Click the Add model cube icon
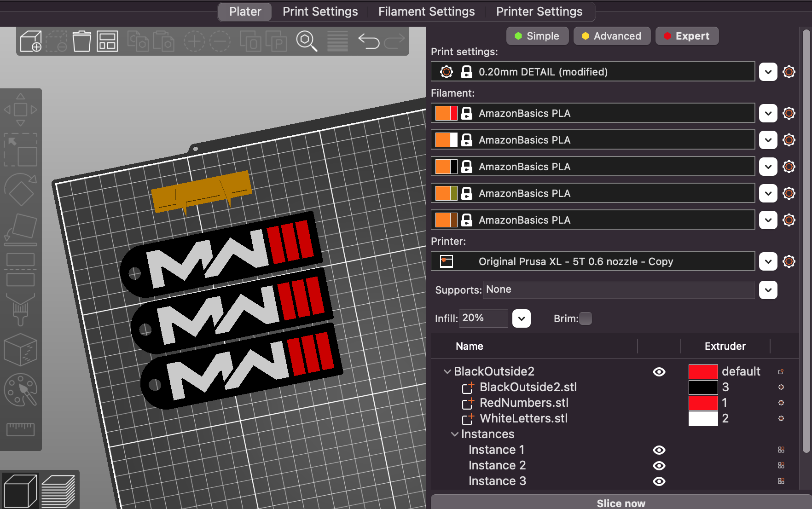812x509 pixels. [31, 41]
